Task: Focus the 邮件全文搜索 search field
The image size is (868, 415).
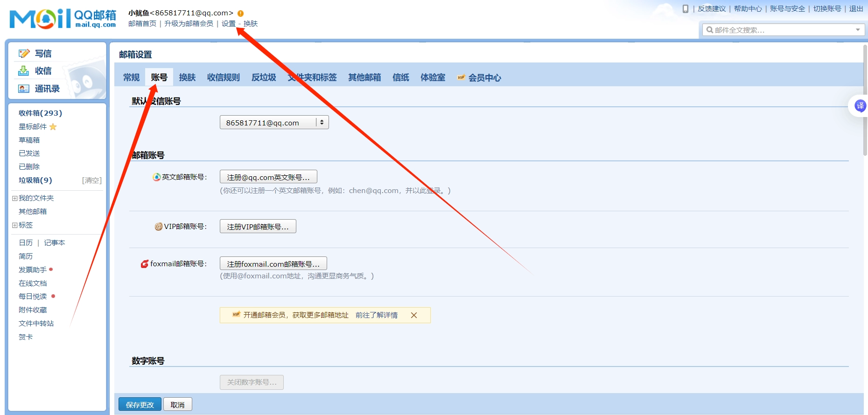Action: coord(783,30)
